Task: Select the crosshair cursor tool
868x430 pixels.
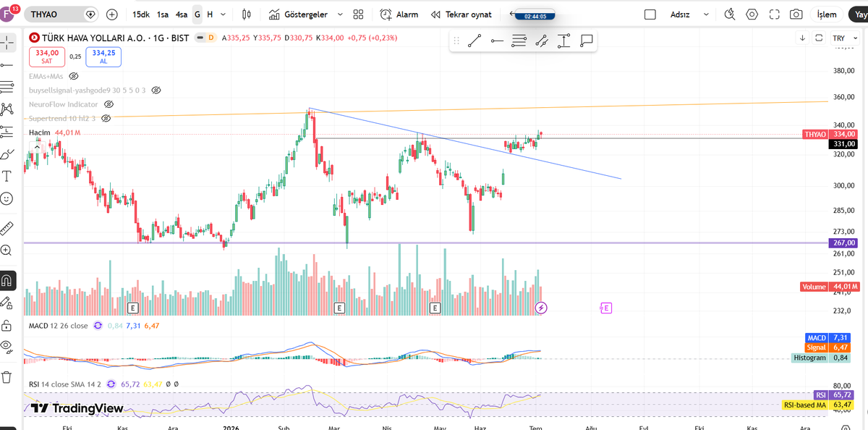Action: pyautogui.click(x=7, y=42)
